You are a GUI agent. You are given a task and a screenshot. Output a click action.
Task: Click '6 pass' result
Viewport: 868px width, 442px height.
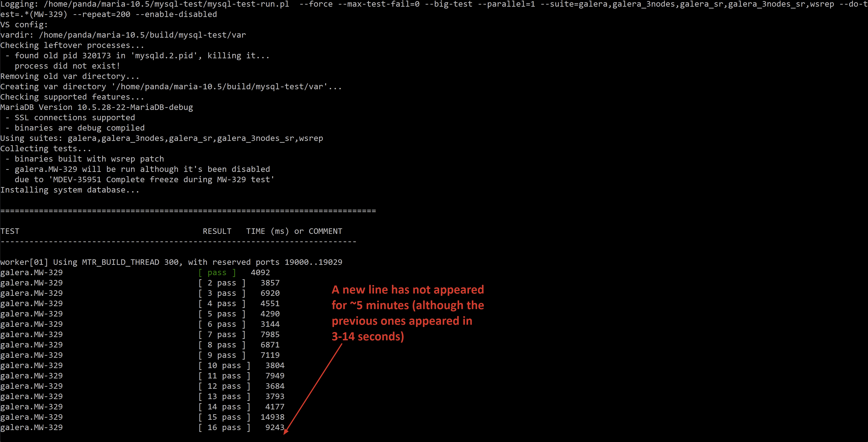222,324
